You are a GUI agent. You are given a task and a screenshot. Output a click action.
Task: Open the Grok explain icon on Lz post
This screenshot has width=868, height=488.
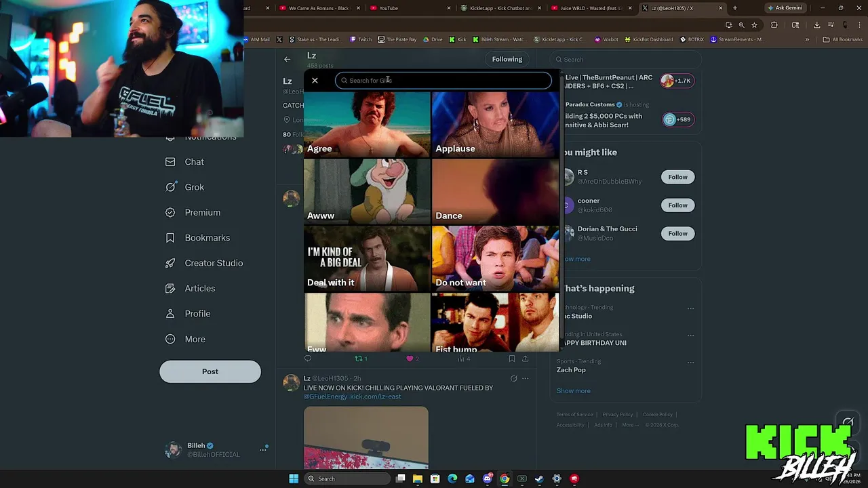click(513, 378)
